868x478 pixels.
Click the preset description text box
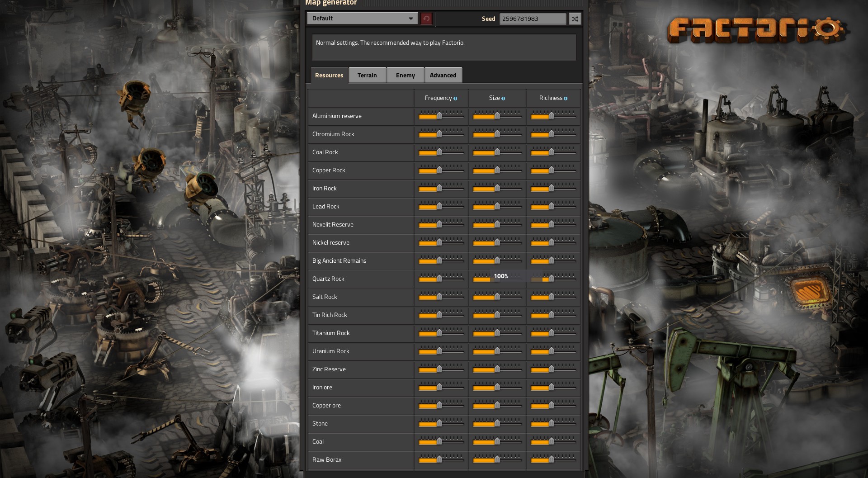pos(444,47)
